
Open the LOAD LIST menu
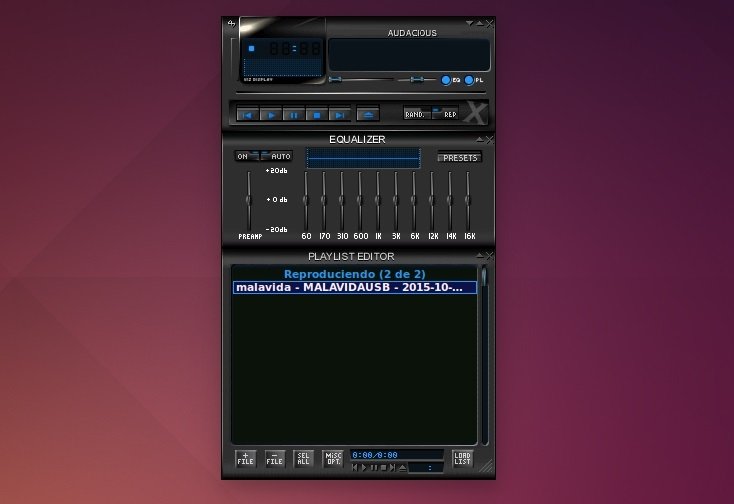coord(462,459)
